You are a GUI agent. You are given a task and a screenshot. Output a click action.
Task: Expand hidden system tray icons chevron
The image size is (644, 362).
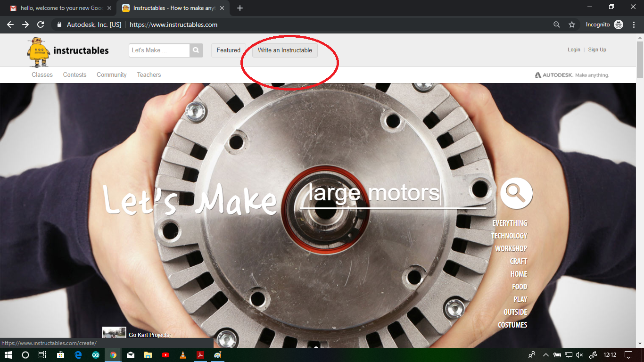tap(546, 355)
